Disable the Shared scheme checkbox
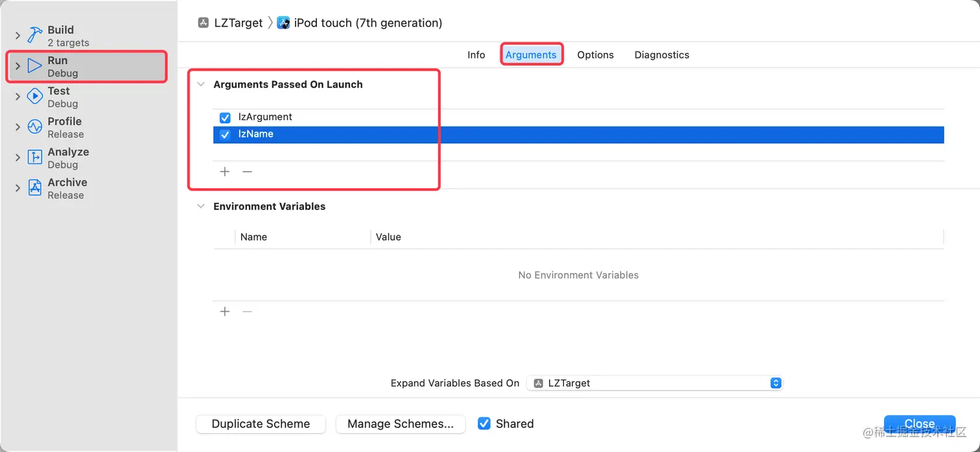This screenshot has width=980, height=452. pos(484,423)
